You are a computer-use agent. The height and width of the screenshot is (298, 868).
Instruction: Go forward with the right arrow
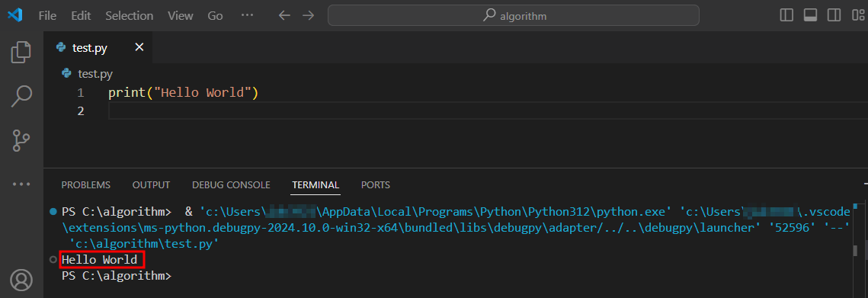coord(309,15)
